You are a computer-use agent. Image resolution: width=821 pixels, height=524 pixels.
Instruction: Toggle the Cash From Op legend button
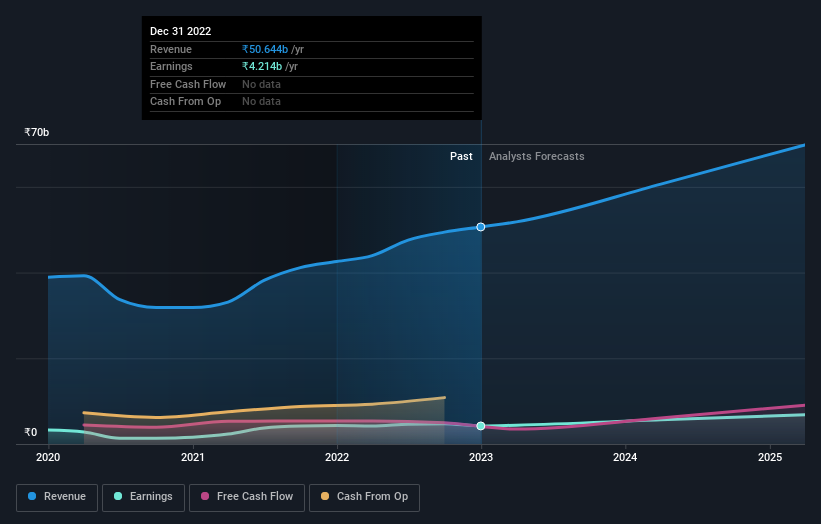click(364, 497)
